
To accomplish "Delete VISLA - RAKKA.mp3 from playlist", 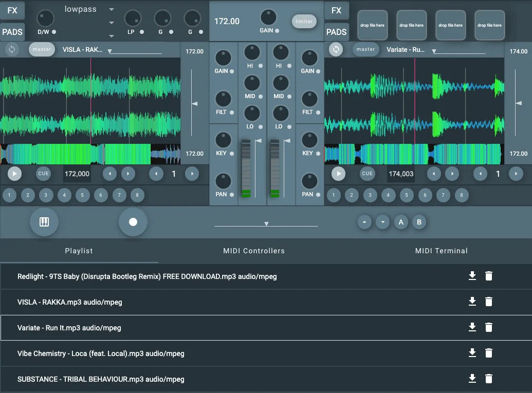I will 489,302.
